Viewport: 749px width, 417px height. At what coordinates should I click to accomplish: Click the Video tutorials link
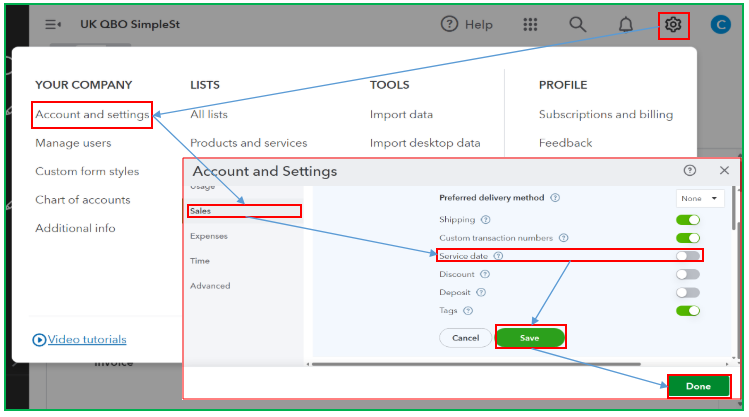(x=87, y=340)
